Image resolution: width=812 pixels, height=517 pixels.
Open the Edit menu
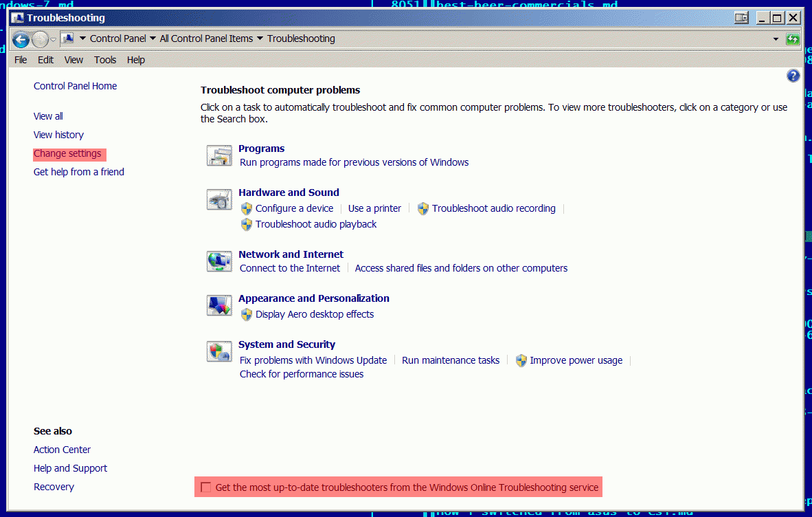[45, 60]
